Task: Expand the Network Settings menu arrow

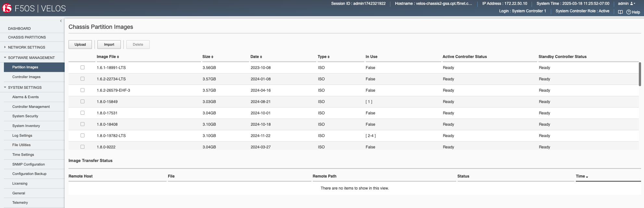Action: [x=5, y=47]
